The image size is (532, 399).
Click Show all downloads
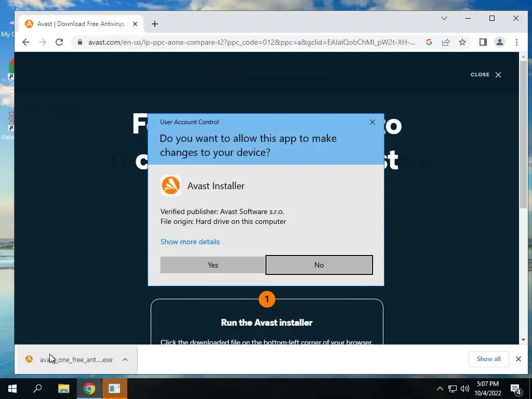(x=488, y=359)
